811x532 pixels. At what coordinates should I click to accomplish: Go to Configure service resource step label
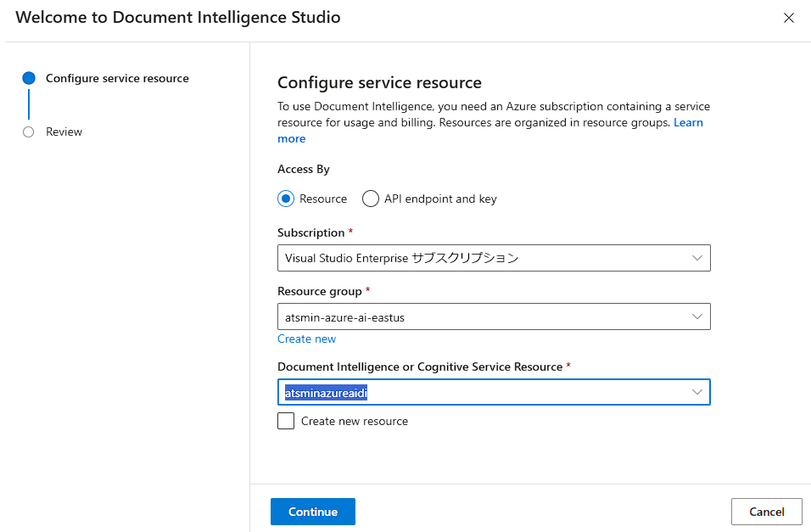coord(117,78)
